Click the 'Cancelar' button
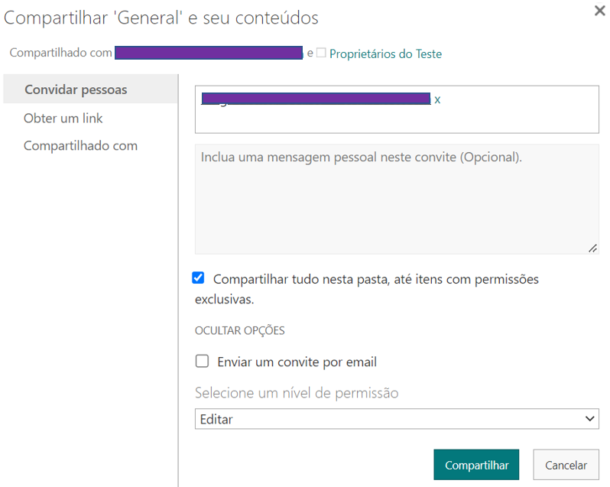The width and height of the screenshot is (610, 487). click(x=566, y=465)
